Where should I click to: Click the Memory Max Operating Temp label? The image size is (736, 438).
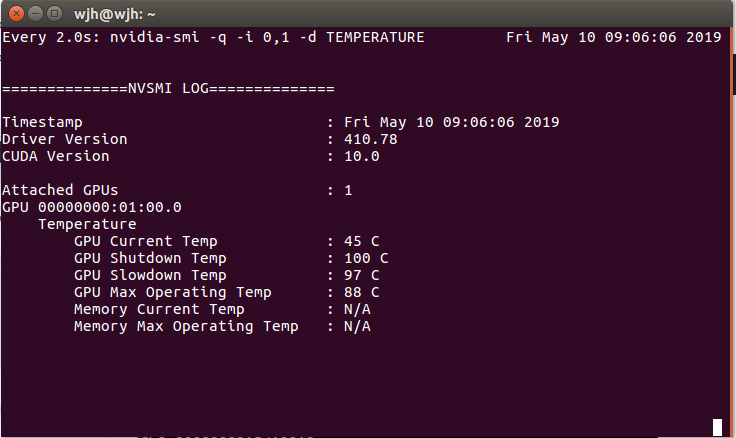(186, 327)
